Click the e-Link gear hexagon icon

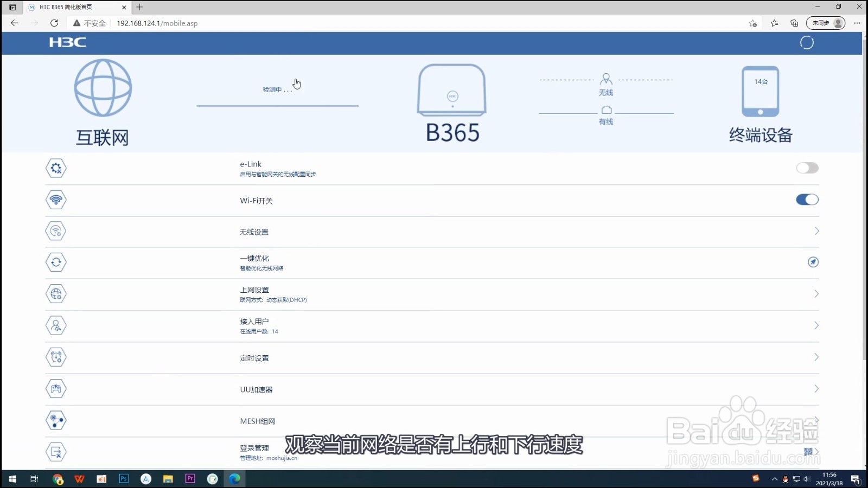(56, 168)
